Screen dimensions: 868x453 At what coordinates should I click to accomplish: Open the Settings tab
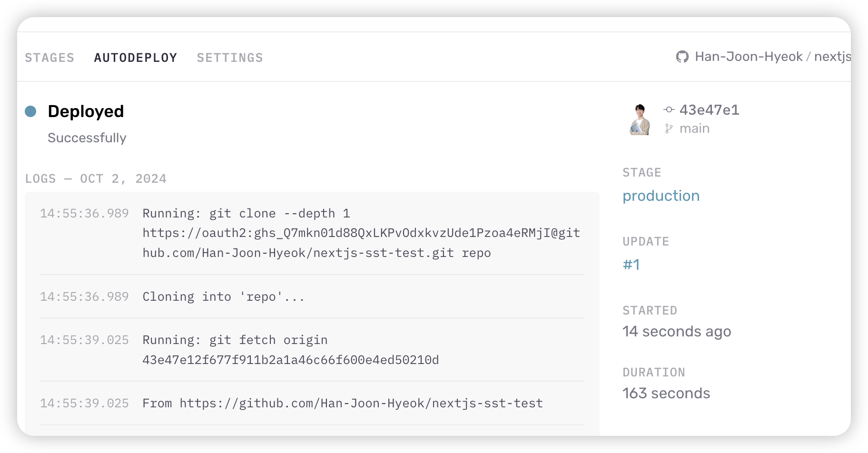[230, 58]
